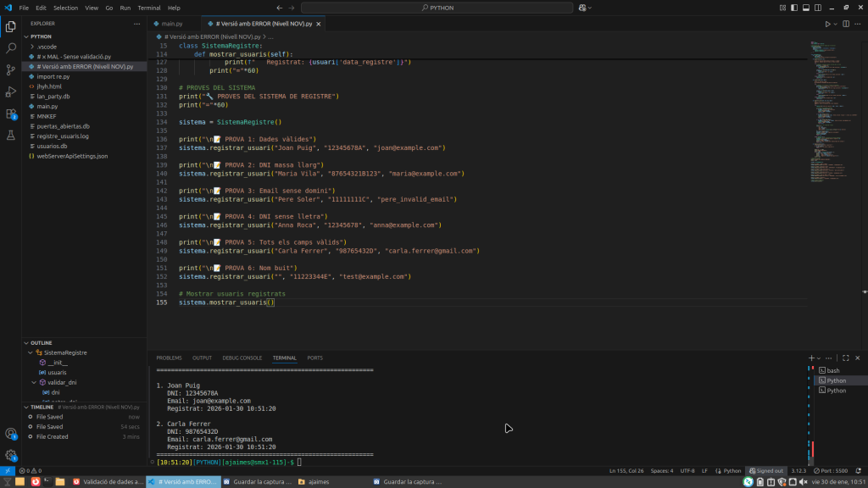Screen dimensions: 868x488
Task: Open the new terminal launch profile dropdown
Action: [819, 358]
